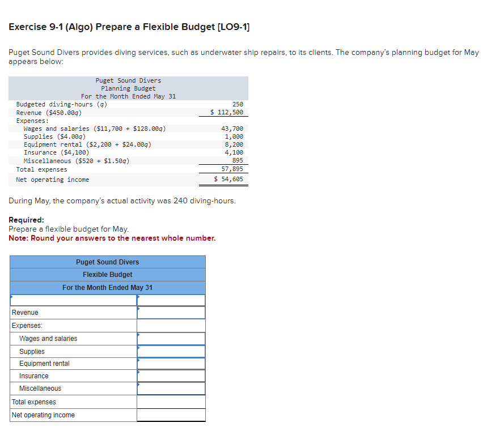Click the 'Flexible Budget' header in answer table

point(107,275)
